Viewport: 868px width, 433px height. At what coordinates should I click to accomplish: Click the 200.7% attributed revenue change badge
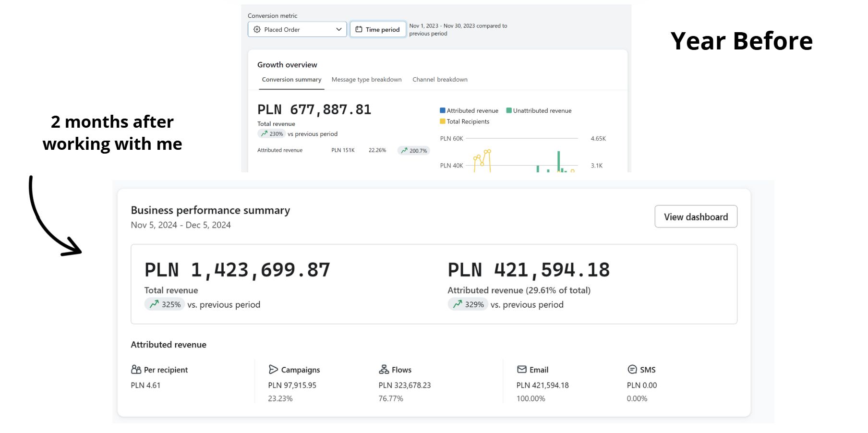click(413, 150)
